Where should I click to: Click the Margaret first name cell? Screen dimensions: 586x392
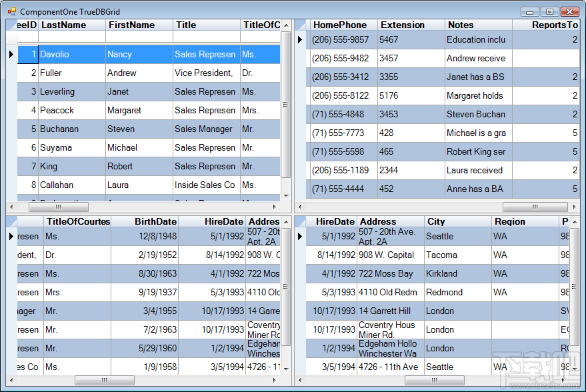pos(139,110)
